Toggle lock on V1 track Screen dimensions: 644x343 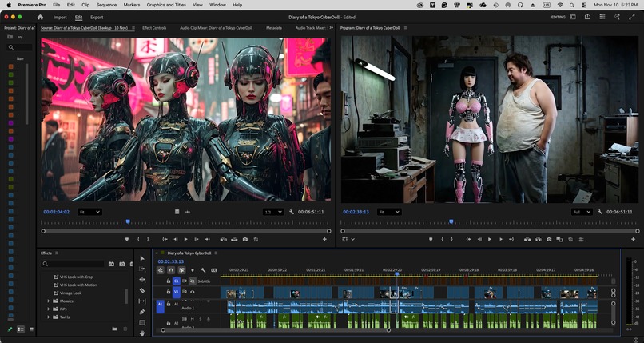coord(169,292)
